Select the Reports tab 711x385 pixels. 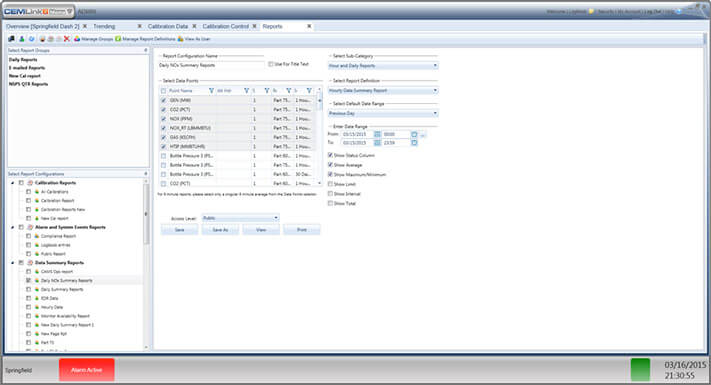273,26
